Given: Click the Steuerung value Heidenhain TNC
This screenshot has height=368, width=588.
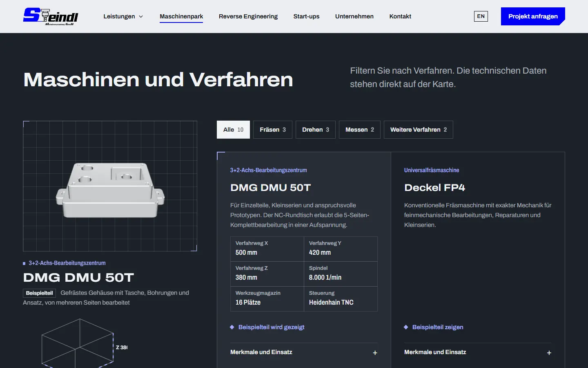Looking at the screenshot, I should point(331,303).
